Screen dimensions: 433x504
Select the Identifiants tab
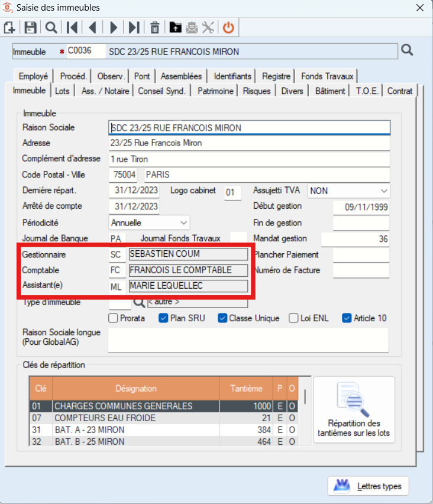click(232, 76)
